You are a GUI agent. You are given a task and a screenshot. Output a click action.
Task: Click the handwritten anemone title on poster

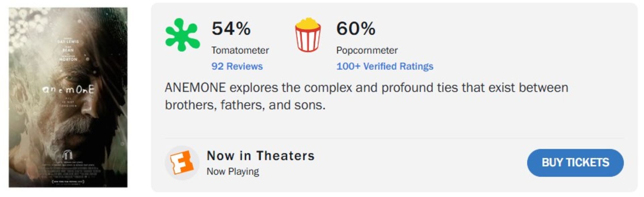(68, 90)
